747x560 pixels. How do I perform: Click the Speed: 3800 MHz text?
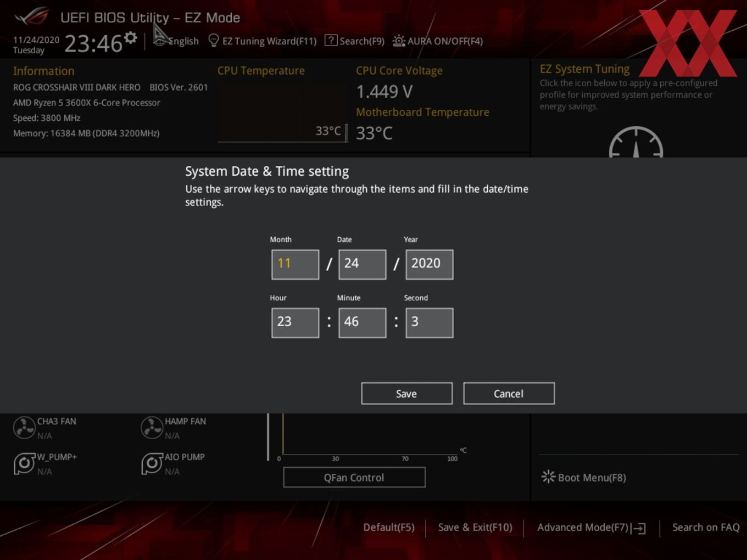[x=47, y=118]
